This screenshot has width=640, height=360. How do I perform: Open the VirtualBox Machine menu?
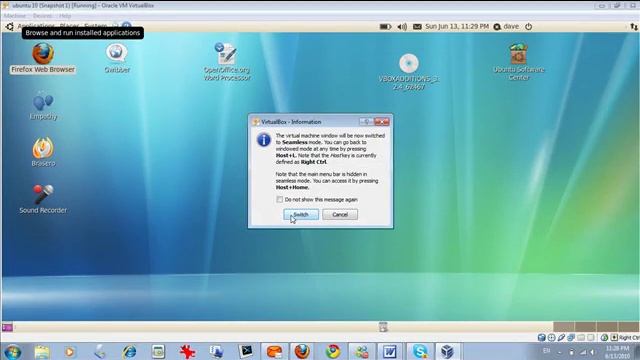[x=15, y=16]
